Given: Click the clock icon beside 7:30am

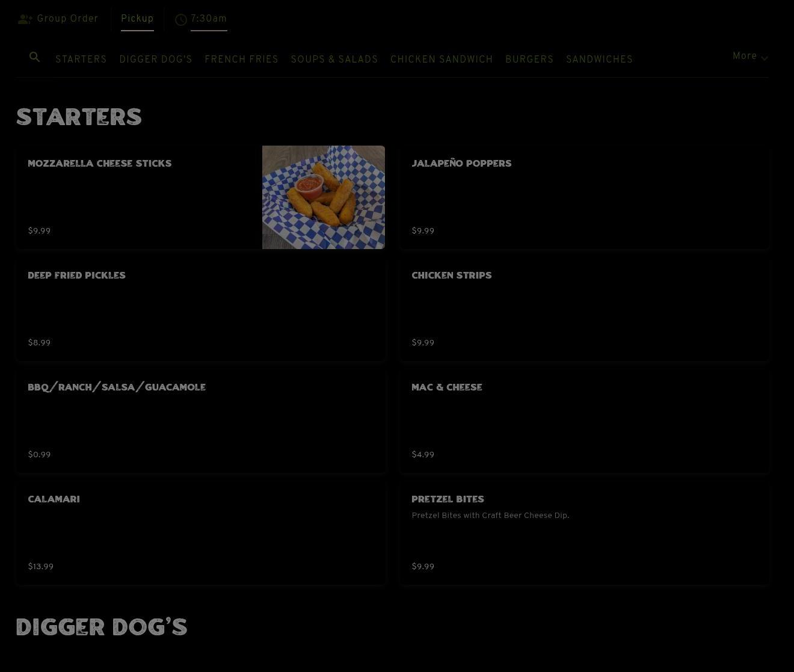Looking at the screenshot, I should pyautogui.click(x=180, y=20).
